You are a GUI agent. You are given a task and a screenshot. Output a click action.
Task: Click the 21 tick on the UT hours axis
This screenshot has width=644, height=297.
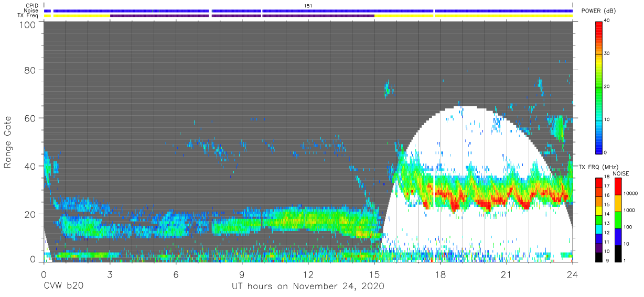pos(506,274)
